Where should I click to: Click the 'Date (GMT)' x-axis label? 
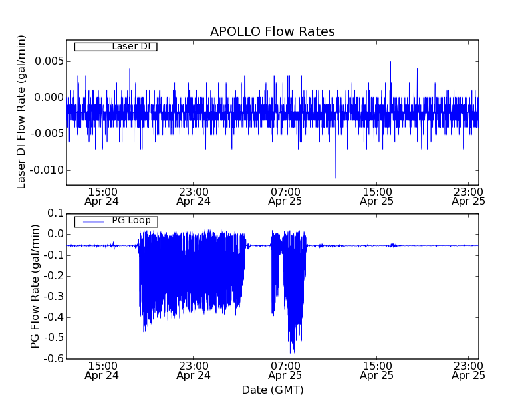273,390
